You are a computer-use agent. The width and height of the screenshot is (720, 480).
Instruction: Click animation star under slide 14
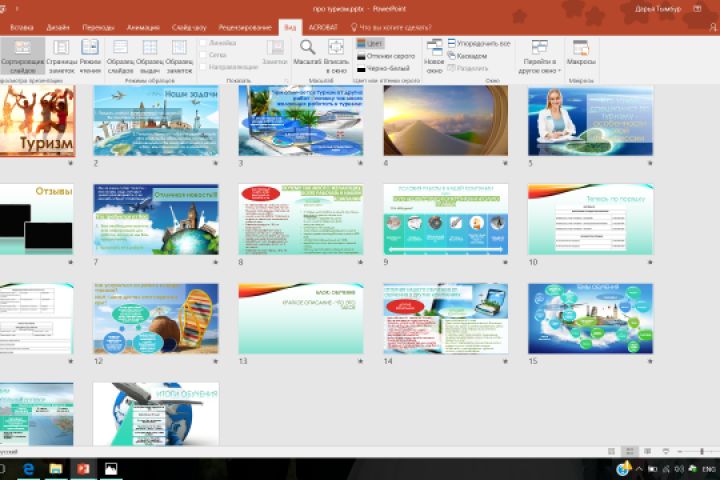[x=505, y=361]
